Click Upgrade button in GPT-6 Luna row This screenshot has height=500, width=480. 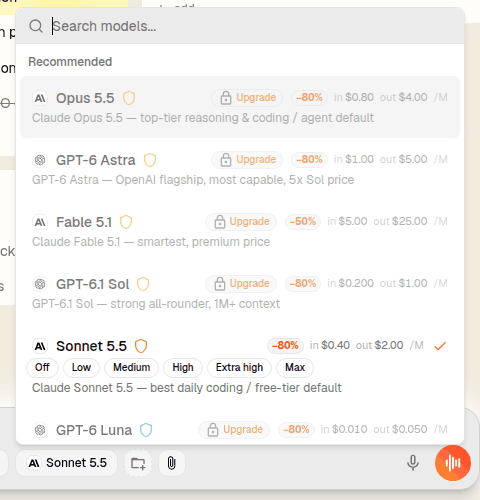tap(234, 430)
